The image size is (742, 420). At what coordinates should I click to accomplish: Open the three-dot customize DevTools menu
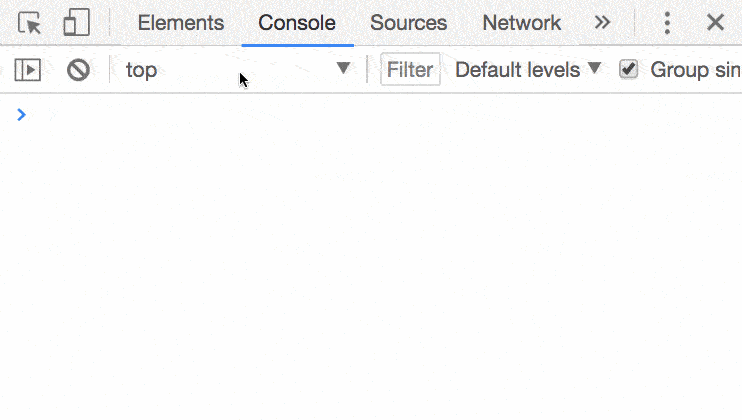[x=668, y=23]
